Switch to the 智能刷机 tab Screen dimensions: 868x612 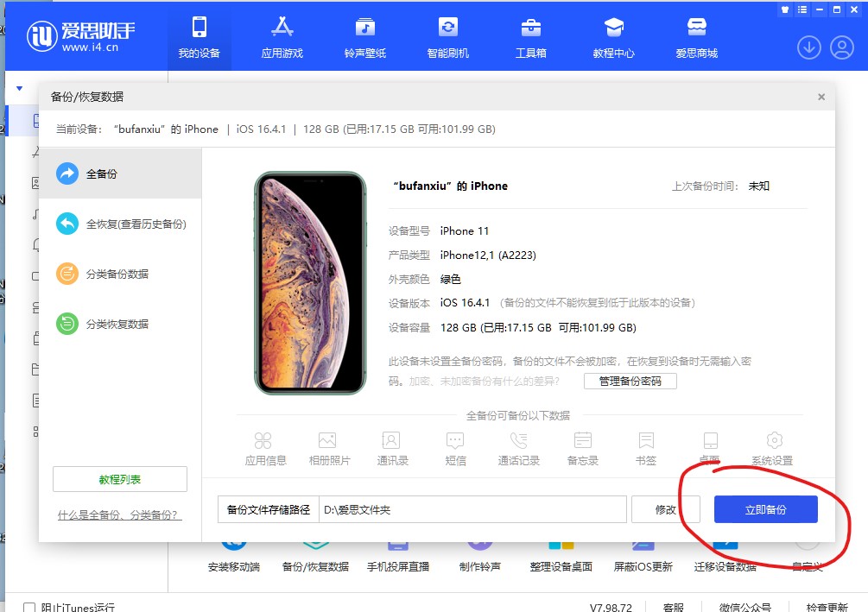448,38
